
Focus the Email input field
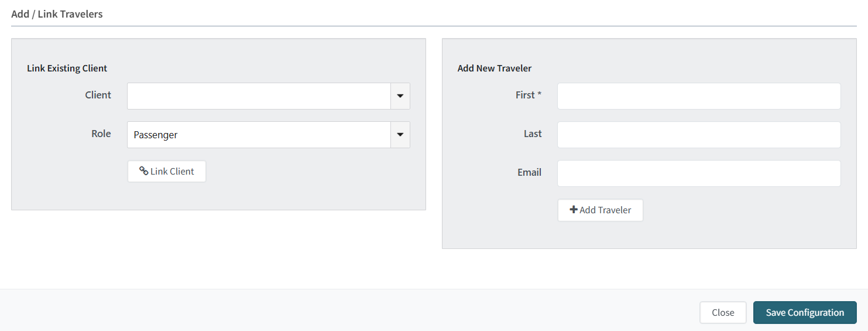point(699,173)
